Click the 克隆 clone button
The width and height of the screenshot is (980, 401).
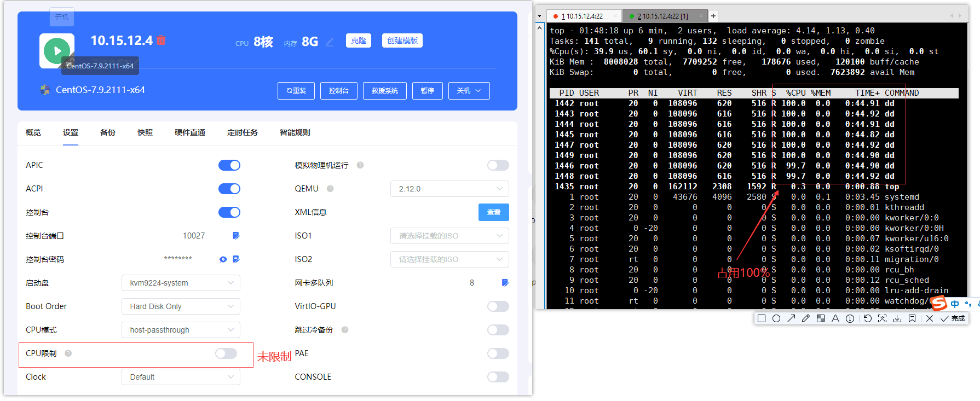(359, 40)
